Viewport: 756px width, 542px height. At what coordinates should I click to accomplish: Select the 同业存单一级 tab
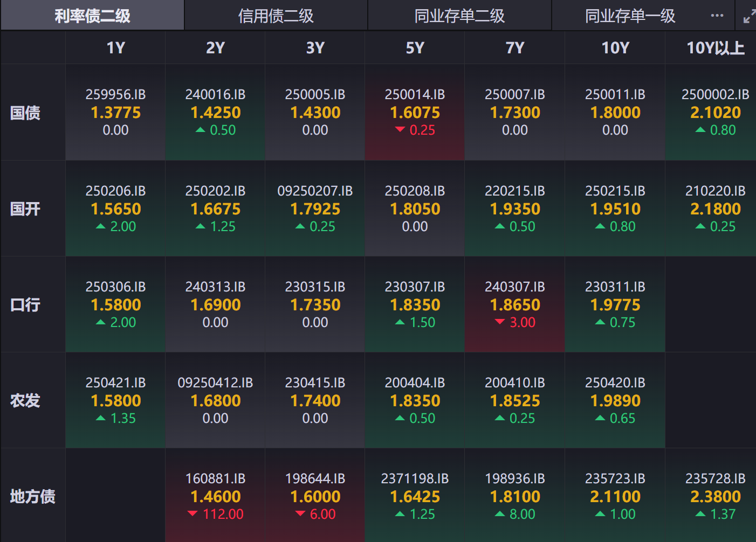pos(630,16)
